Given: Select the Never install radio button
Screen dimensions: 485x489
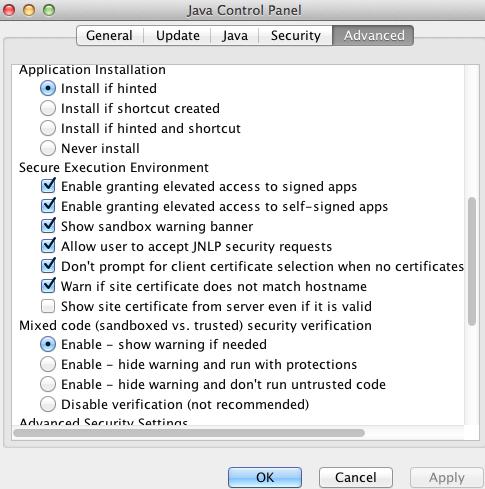Looking at the screenshot, I should click(x=48, y=148).
